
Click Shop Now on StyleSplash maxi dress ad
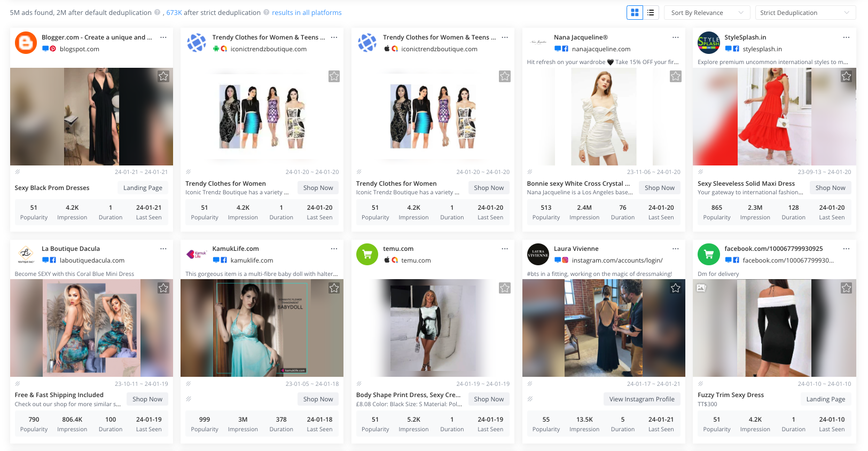coord(831,188)
